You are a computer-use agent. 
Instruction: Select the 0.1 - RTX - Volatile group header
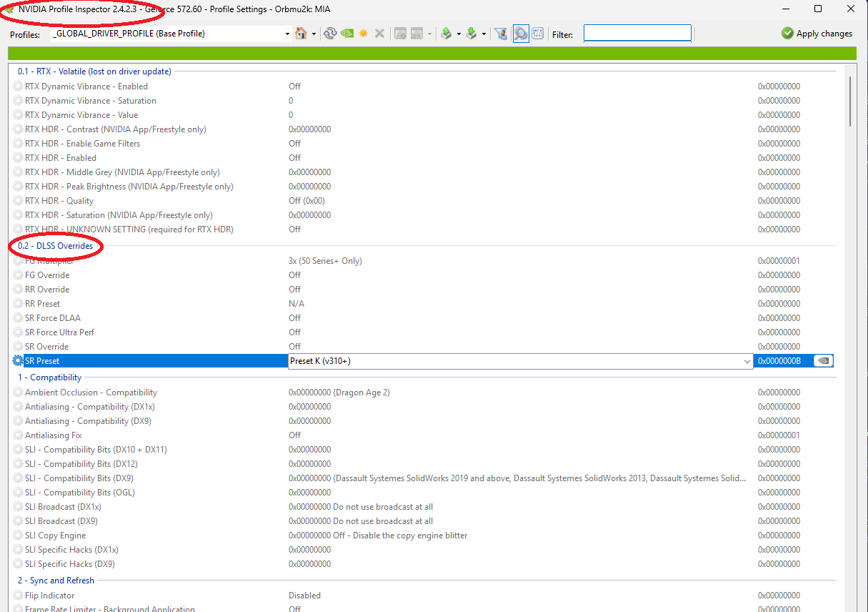(x=94, y=71)
